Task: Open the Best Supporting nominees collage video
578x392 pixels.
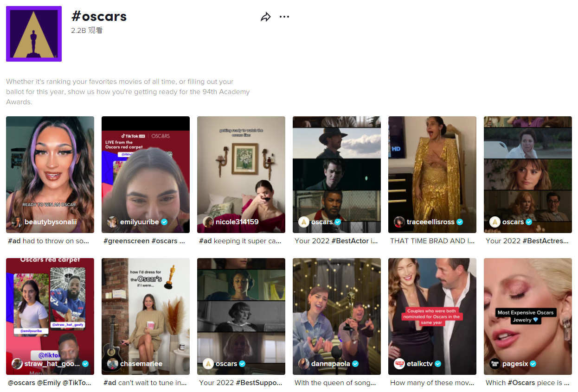Action: tap(241, 316)
